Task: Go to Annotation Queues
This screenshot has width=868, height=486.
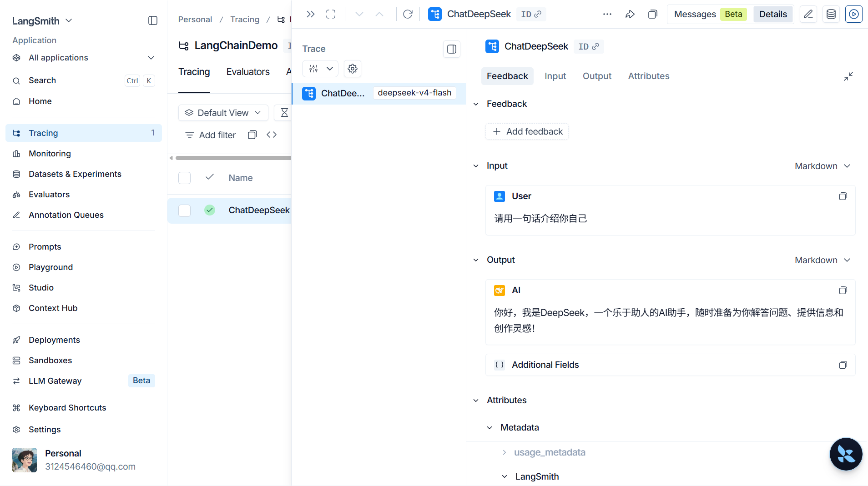Action: 84,215
